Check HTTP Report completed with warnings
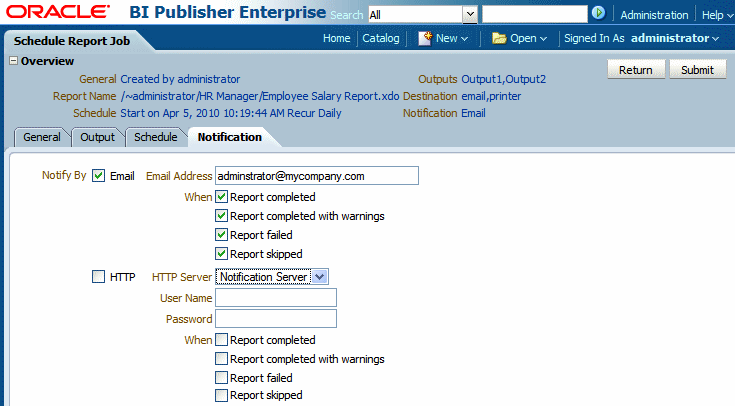Image resolution: width=735 pixels, height=406 pixels. [221, 359]
